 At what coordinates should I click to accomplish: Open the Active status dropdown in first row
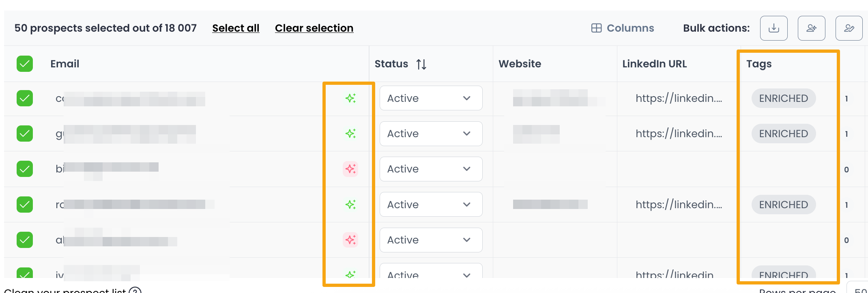coord(431,98)
